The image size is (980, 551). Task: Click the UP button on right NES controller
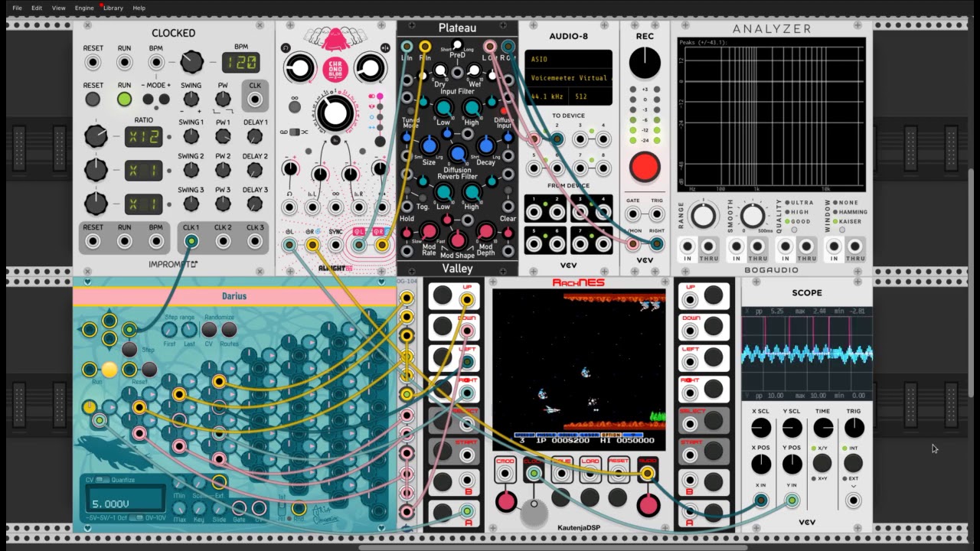tap(714, 295)
